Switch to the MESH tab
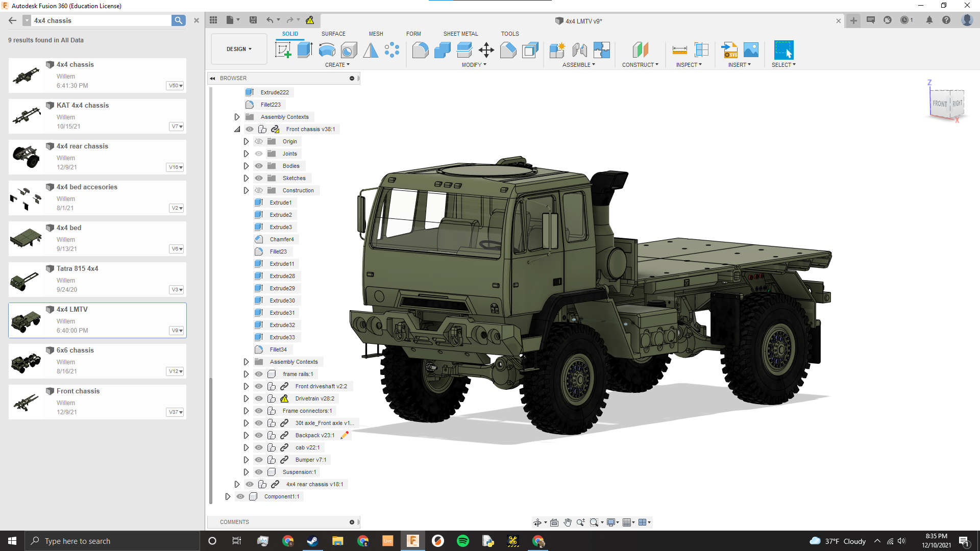This screenshot has width=980, height=551. pos(376,34)
